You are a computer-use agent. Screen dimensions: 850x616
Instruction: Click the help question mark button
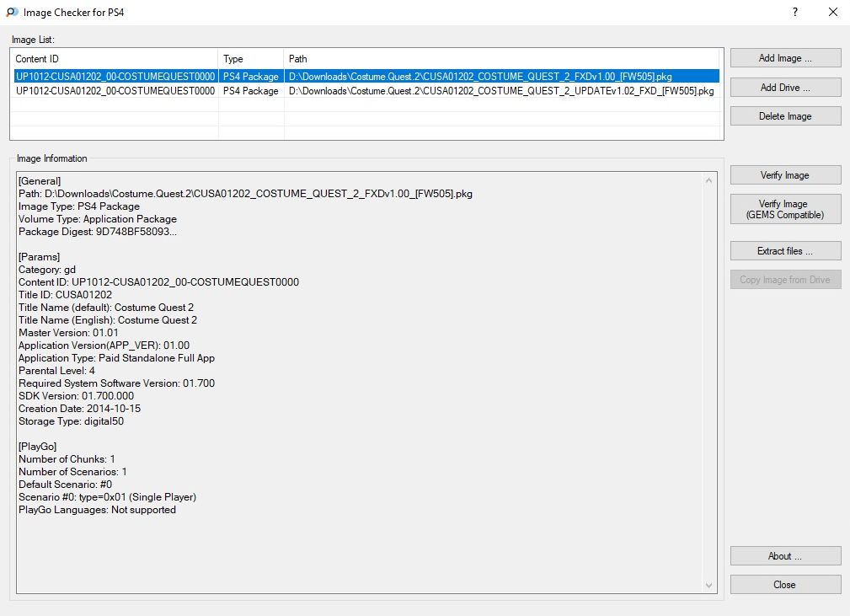click(795, 12)
